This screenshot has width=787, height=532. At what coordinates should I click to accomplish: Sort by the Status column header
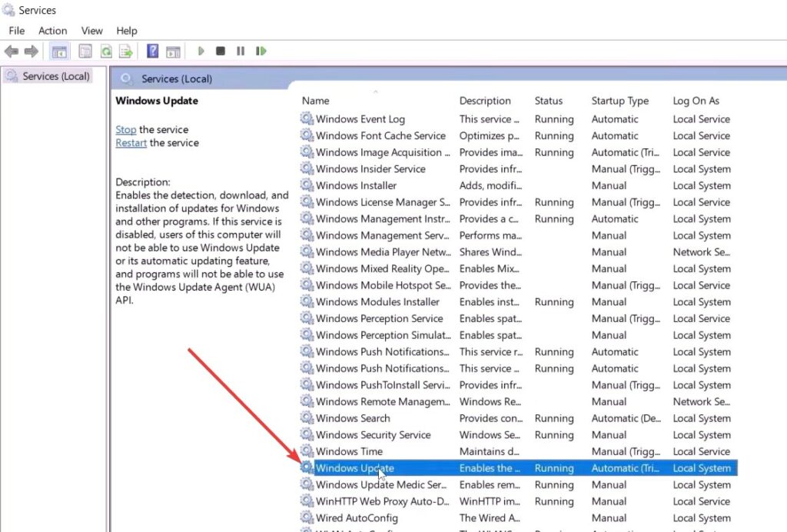click(549, 101)
